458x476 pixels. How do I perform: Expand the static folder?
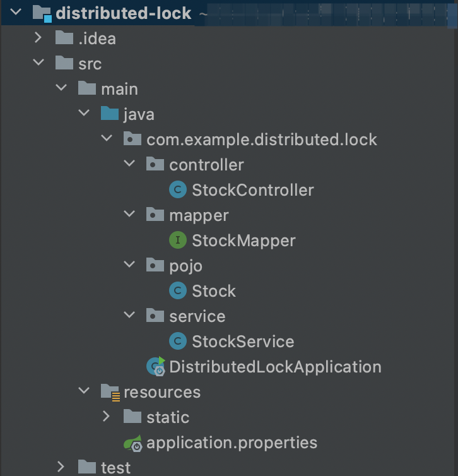pyautogui.click(x=107, y=417)
